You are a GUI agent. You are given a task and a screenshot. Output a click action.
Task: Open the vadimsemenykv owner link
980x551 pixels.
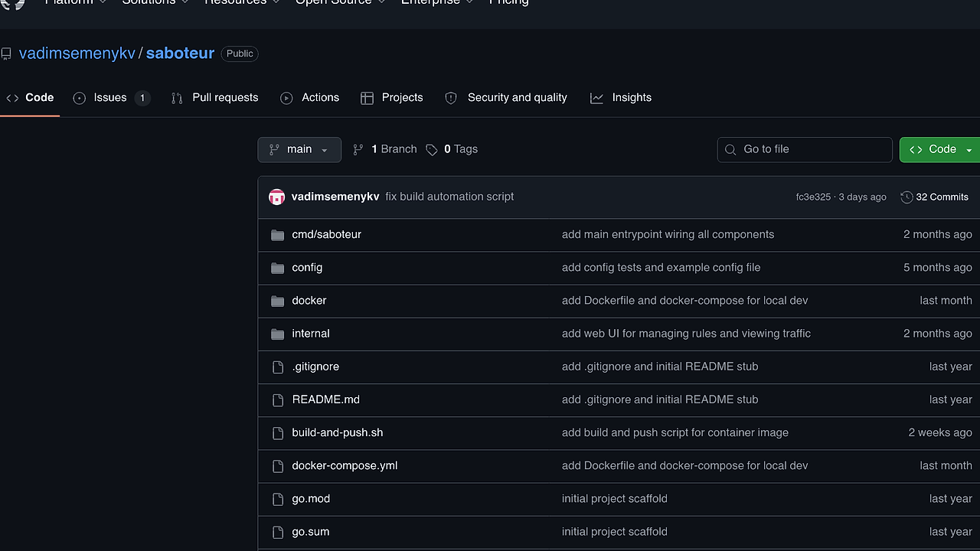coord(77,54)
